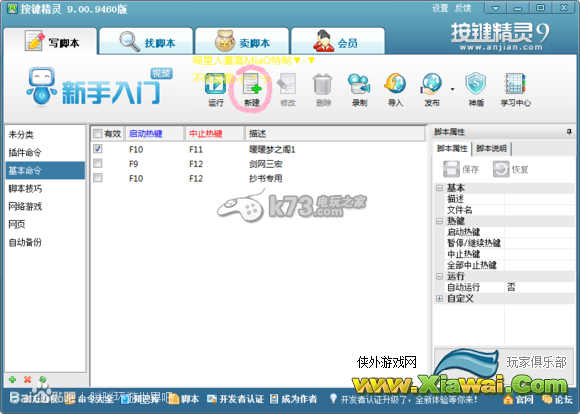Open 脚本 item in bottom bar
580x414 pixels.
point(185,399)
